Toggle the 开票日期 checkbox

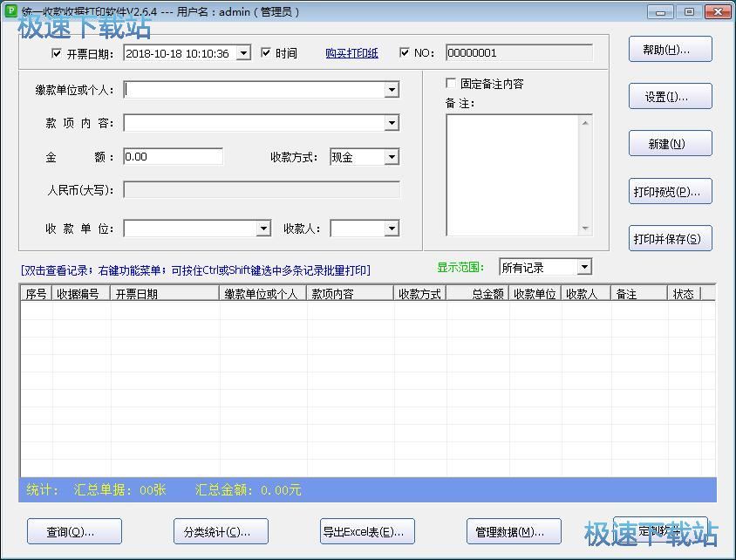click(57, 53)
